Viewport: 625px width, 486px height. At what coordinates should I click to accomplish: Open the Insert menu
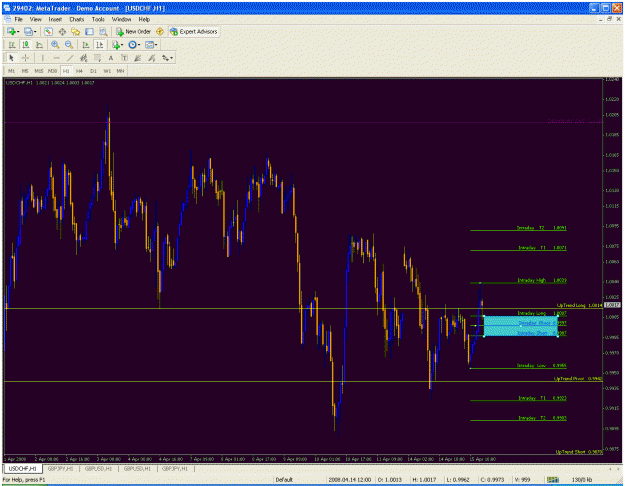[55, 19]
